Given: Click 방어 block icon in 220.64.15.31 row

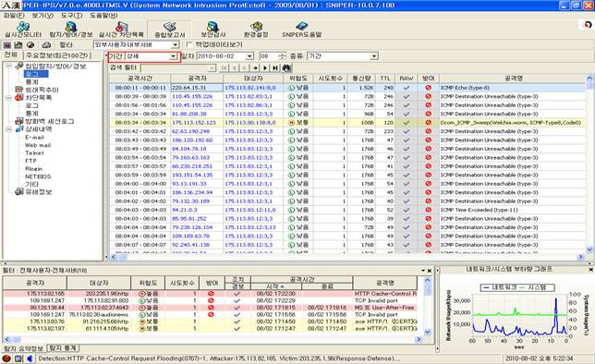Looking at the screenshot, I should tap(429, 88).
